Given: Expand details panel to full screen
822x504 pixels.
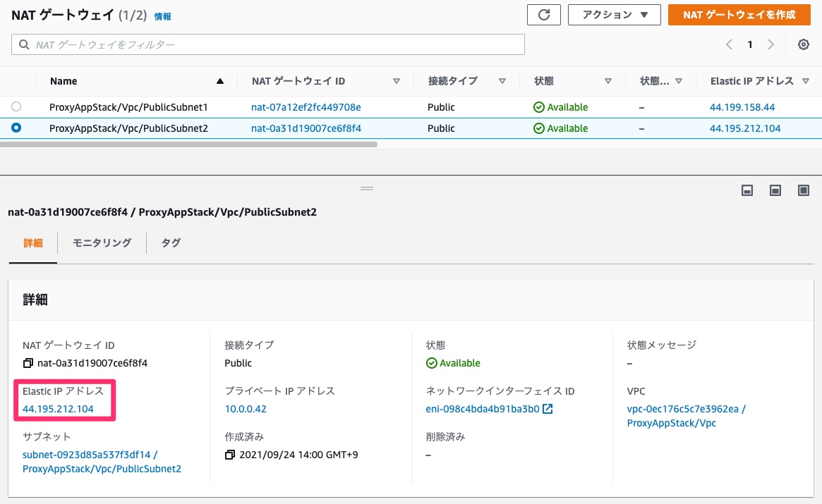Looking at the screenshot, I should 803,190.
